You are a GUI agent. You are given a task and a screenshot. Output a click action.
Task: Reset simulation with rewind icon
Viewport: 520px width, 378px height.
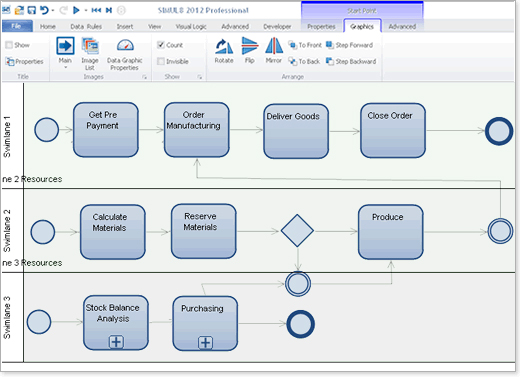[x=96, y=10]
